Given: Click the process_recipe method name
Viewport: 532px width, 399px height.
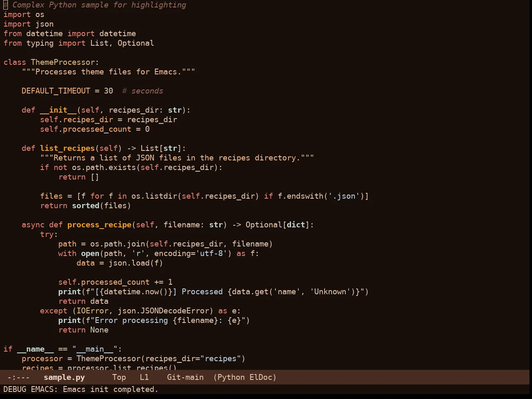Looking at the screenshot, I should [x=99, y=225].
